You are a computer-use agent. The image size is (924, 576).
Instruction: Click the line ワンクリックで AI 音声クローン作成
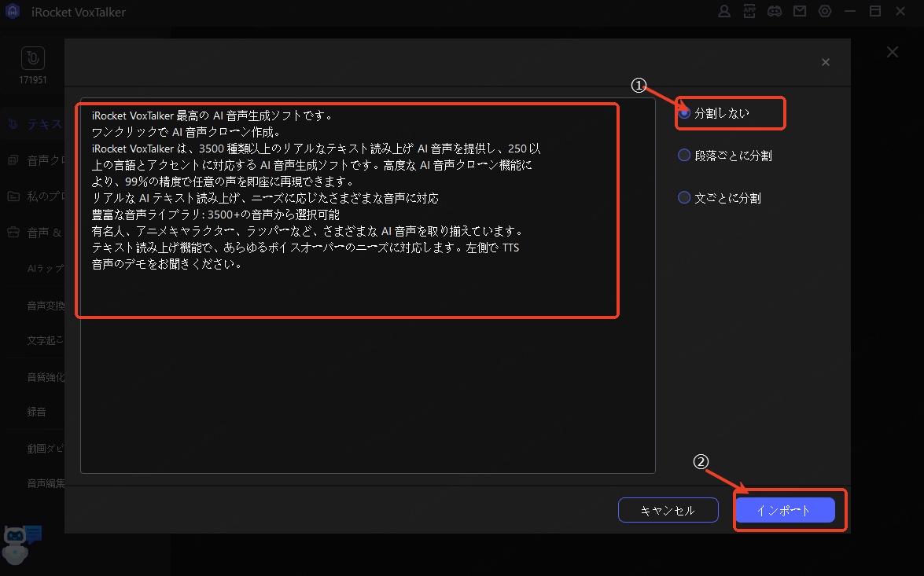pyautogui.click(x=188, y=132)
